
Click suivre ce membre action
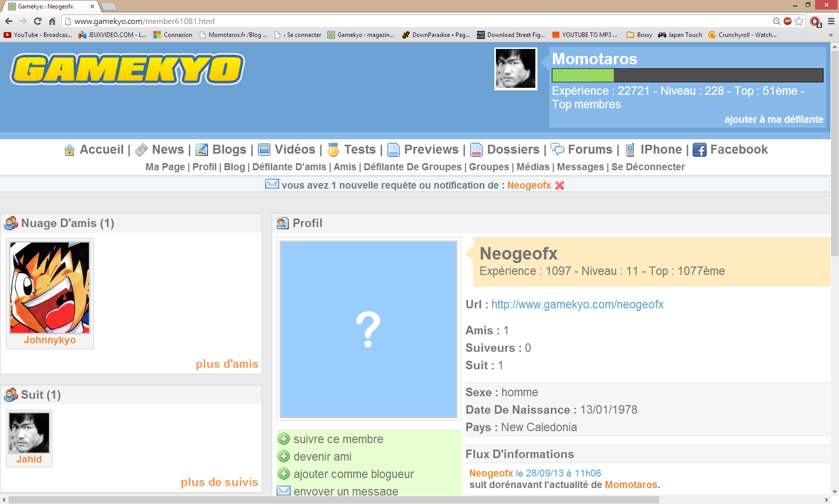[339, 439]
